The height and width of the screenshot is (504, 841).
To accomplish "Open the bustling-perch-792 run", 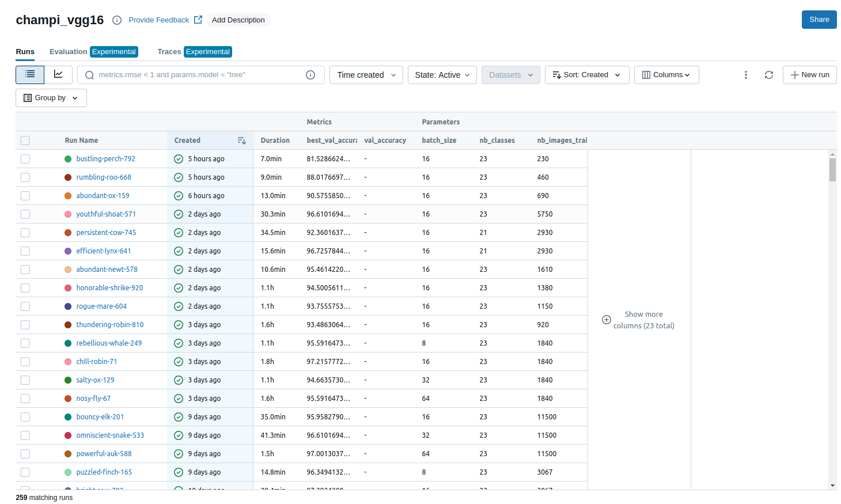I will click(x=106, y=159).
